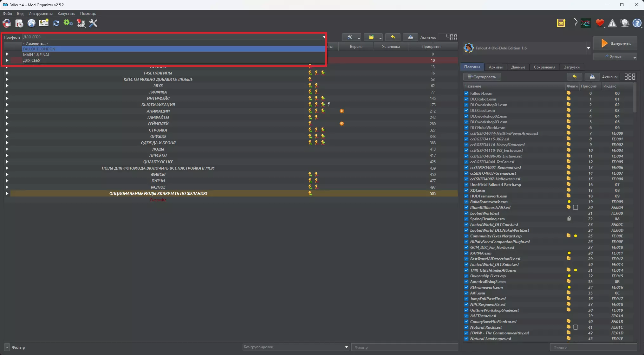Click the green gears executables icon
This screenshot has width=644, height=355.
coord(68,23)
